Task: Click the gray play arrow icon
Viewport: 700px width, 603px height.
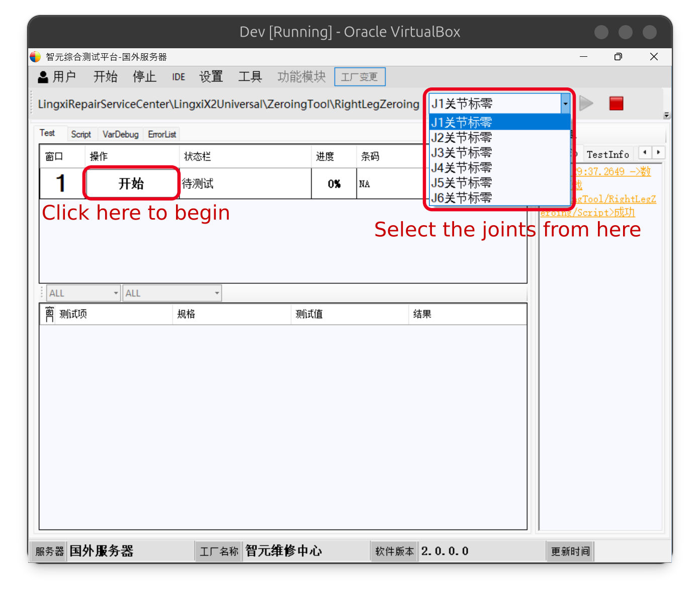Action: point(586,104)
